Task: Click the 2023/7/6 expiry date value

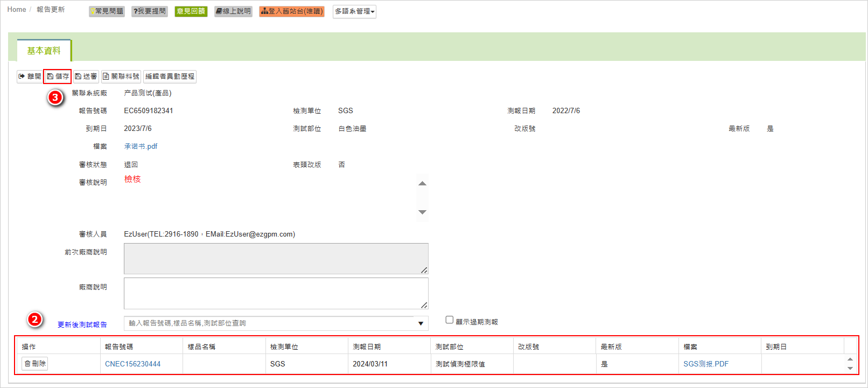Action: click(138, 129)
